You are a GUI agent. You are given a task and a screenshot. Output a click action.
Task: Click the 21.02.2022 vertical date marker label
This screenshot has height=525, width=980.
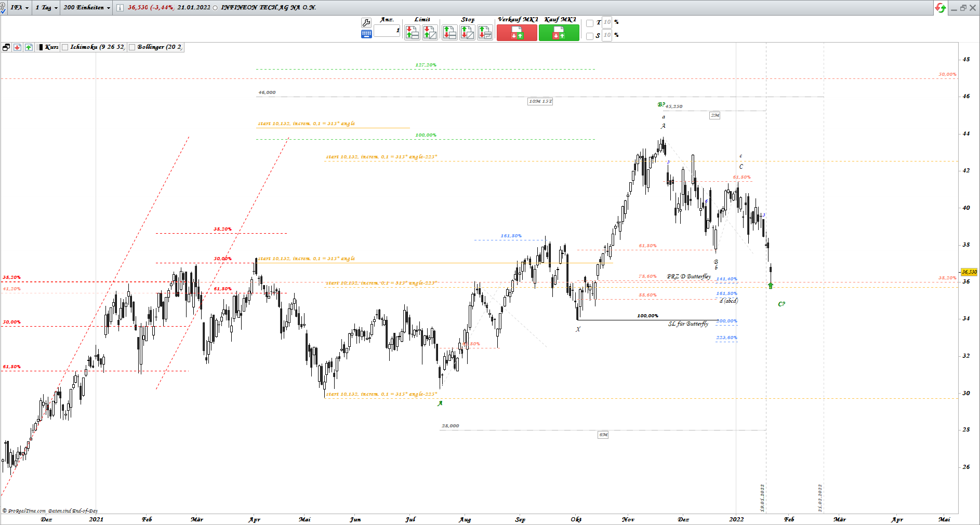coord(820,497)
